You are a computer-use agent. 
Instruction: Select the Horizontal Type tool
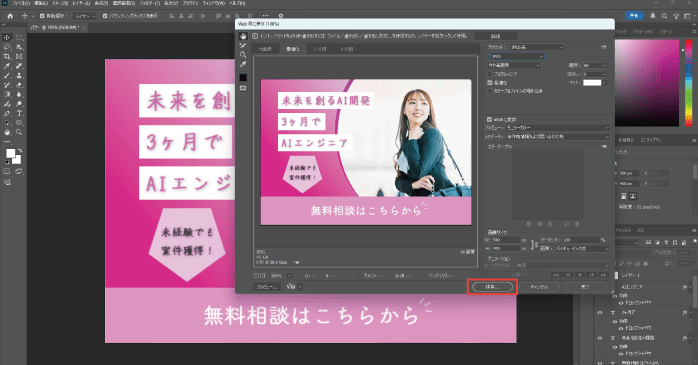[x=19, y=113]
